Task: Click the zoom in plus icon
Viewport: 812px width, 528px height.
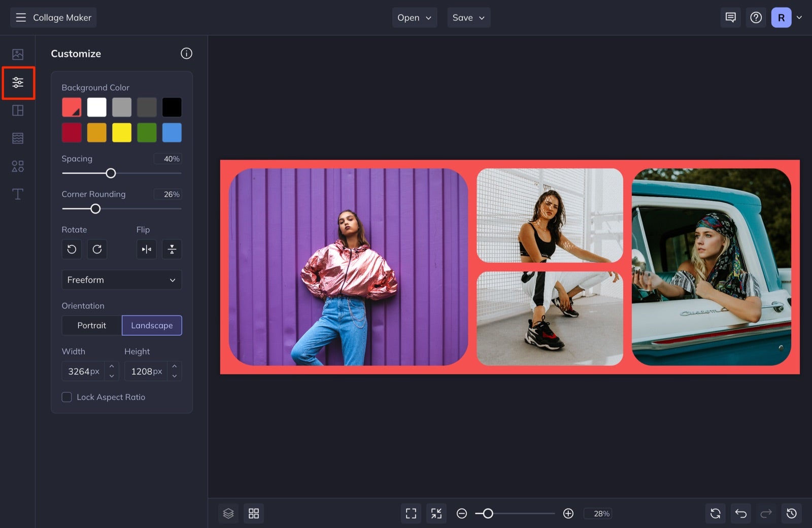Action: [568, 513]
